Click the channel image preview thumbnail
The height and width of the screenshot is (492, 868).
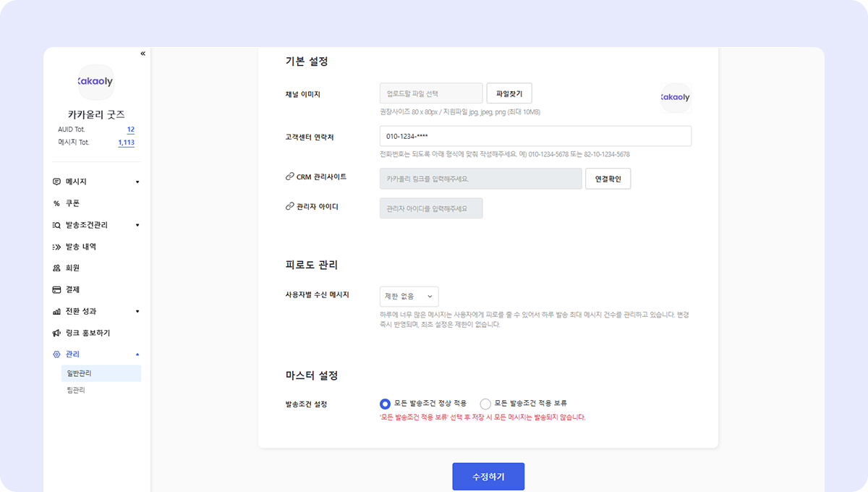pyautogui.click(x=676, y=98)
